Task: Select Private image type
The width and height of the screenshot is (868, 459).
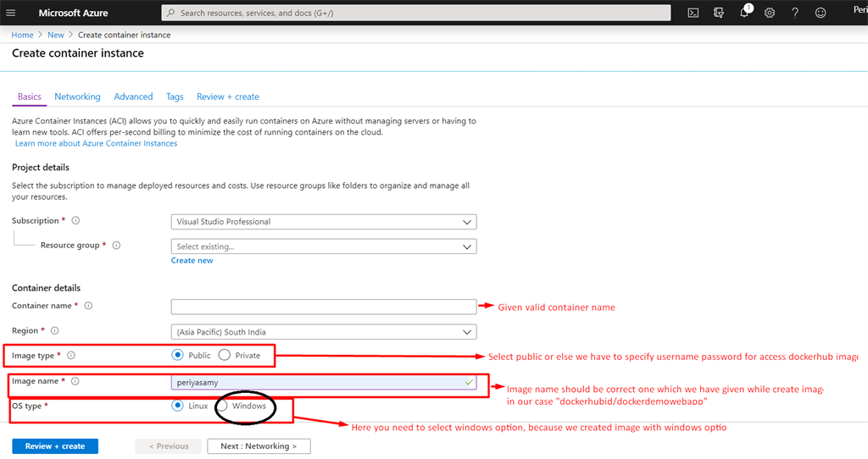Action: pyautogui.click(x=224, y=355)
